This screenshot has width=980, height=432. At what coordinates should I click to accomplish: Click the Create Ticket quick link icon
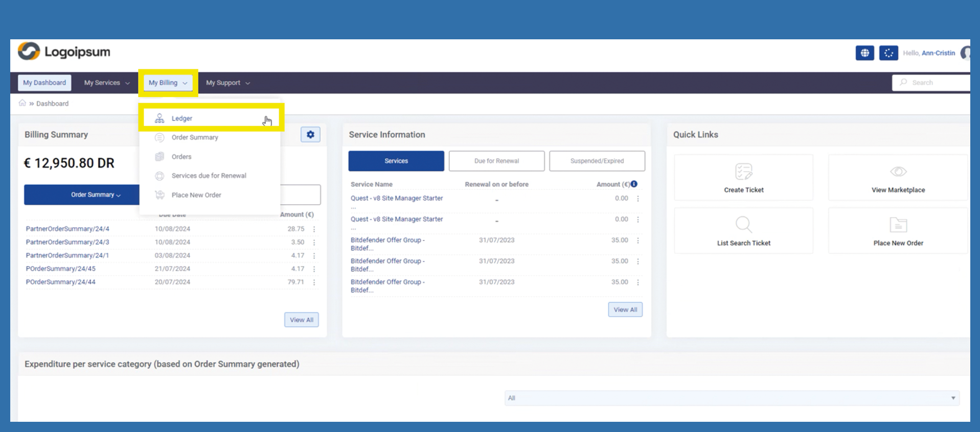[743, 172]
